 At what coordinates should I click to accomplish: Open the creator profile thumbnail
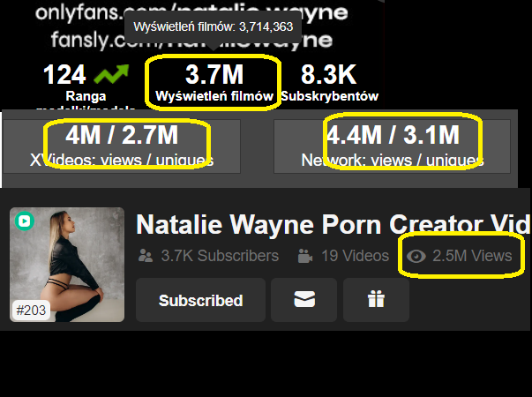[x=67, y=265]
